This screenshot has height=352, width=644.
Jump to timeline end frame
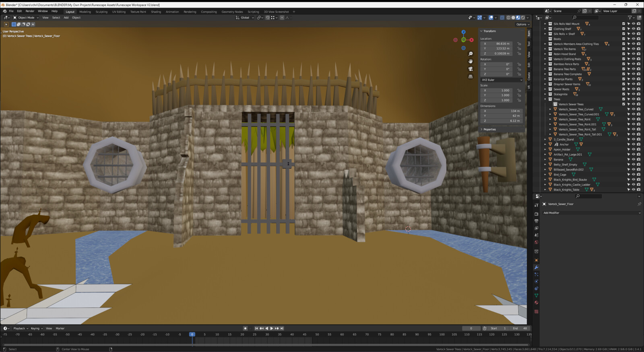pyautogui.click(x=282, y=328)
